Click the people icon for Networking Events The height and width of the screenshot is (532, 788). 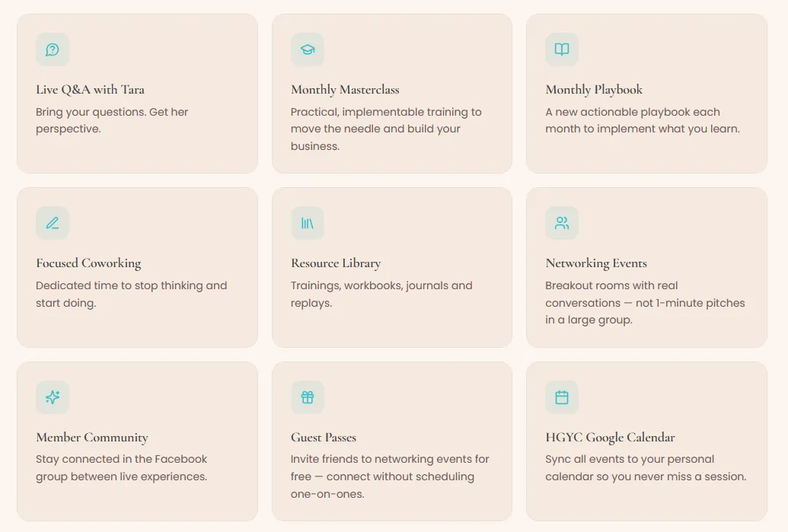[562, 223]
